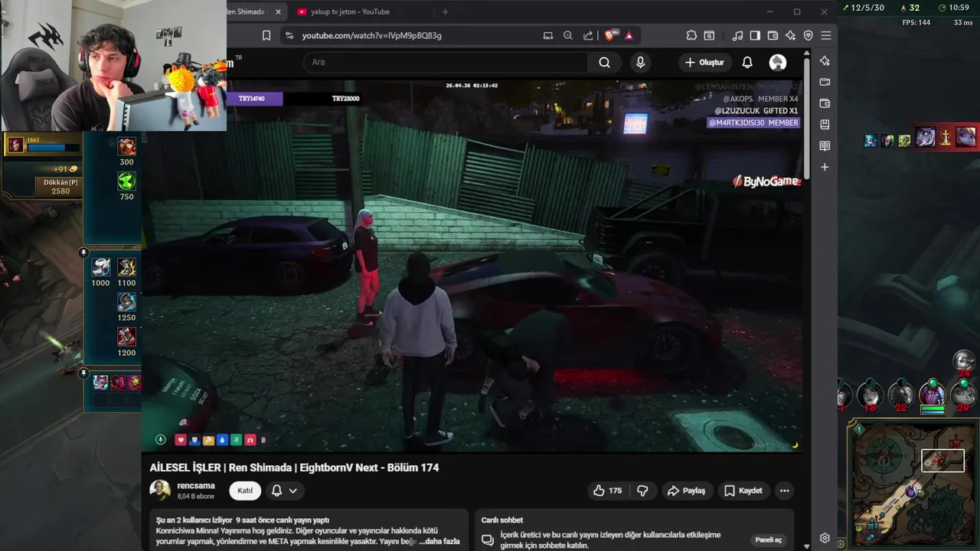980x551 pixels.
Task: Open bookmarks icon in right sidebar
Action: click(825, 124)
